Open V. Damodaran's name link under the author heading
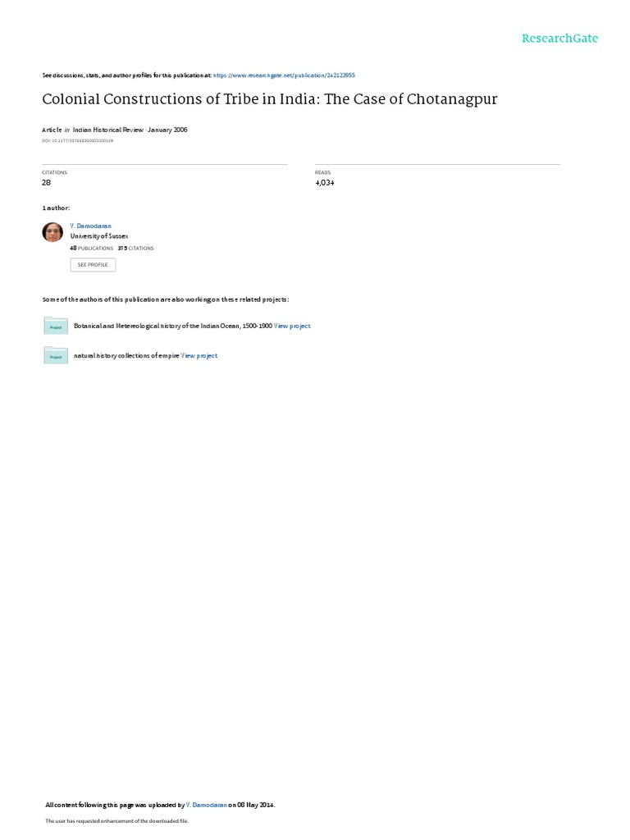Image resolution: width=630 pixels, height=840 pixels. [90, 226]
